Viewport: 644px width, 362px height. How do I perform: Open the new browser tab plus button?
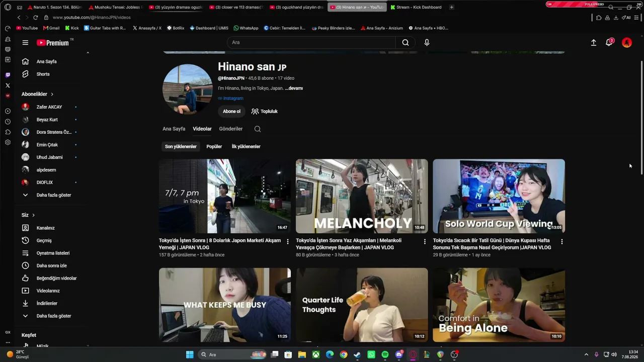(x=451, y=7)
